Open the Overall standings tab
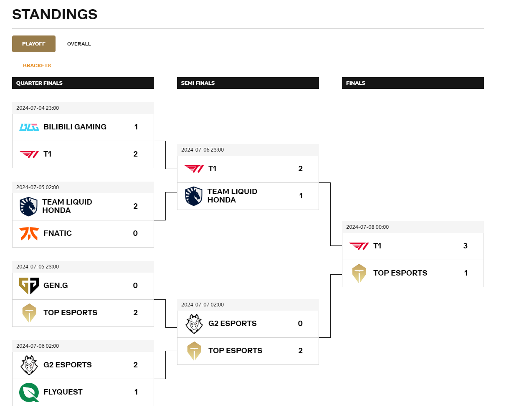This screenshot has height=420, width=509. [x=79, y=44]
